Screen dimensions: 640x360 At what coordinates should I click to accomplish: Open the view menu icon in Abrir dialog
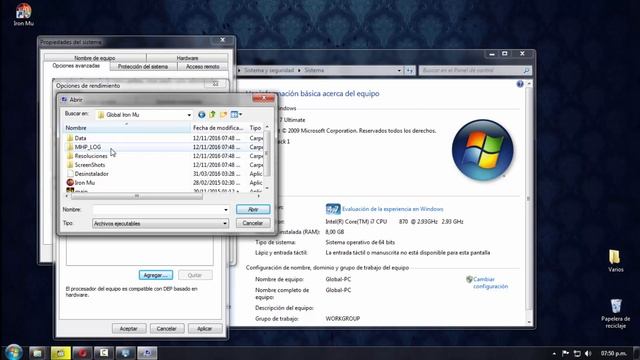[x=236, y=115]
